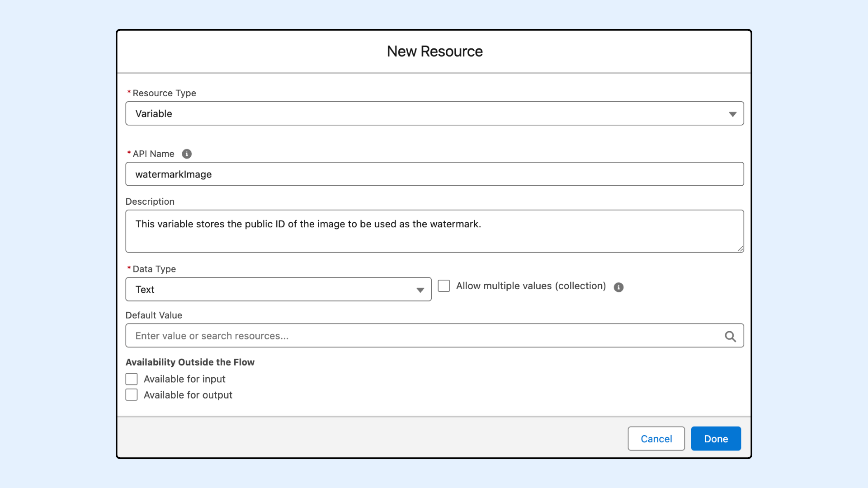Click the Allow multiple values label text
Viewport: 868px width, 488px height.
pos(531,286)
